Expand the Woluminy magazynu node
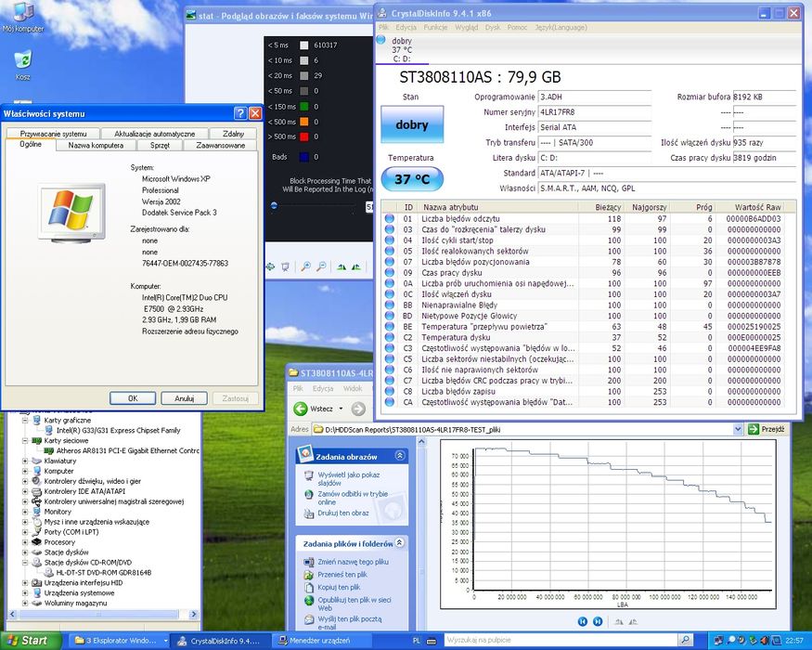Screen dimensions: 812x650 (x=25, y=604)
